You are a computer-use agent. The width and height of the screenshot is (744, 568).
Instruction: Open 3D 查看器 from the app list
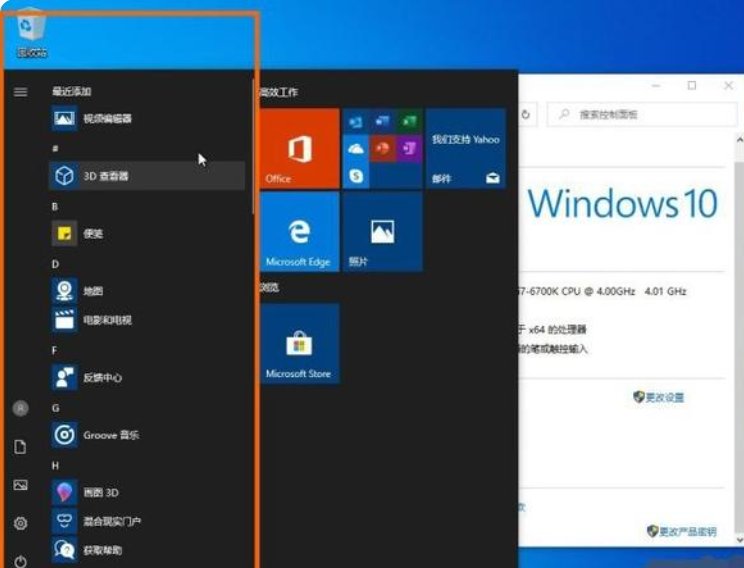[105, 176]
